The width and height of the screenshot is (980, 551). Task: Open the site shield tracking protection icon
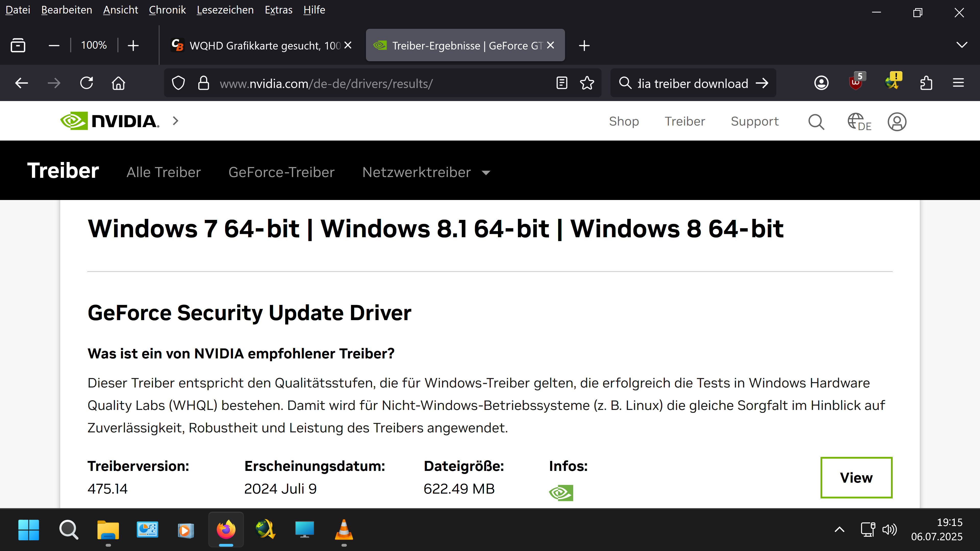pyautogui.click(x=178, y=83)
